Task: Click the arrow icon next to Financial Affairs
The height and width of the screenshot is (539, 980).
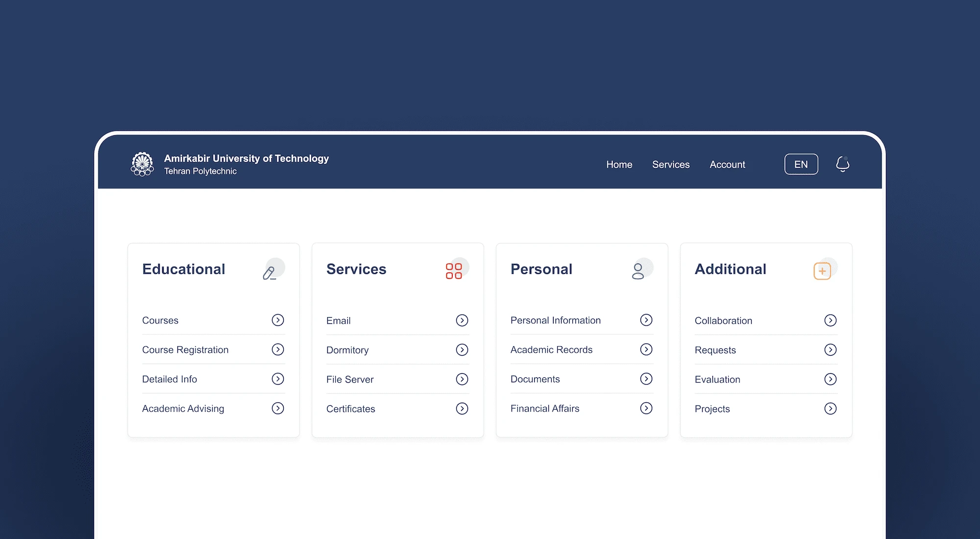Action: [x=646, y=408]
